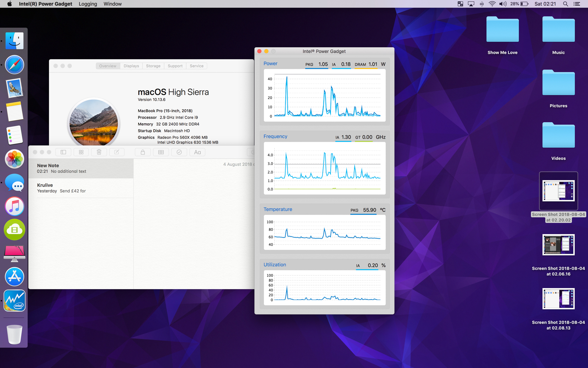The image size is (588, 368).
Task: Switch to Displays tab
Action: tap(131, 66)
